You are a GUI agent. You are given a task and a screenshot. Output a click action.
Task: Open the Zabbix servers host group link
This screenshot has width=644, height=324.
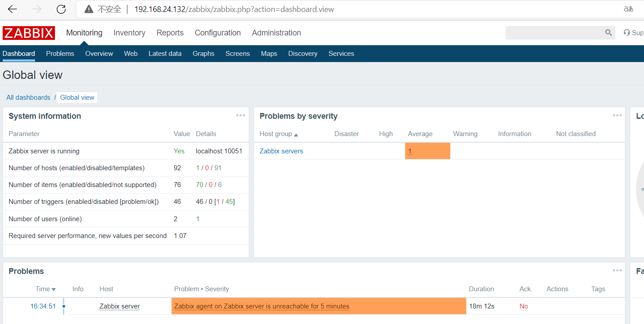pos(281,151)
